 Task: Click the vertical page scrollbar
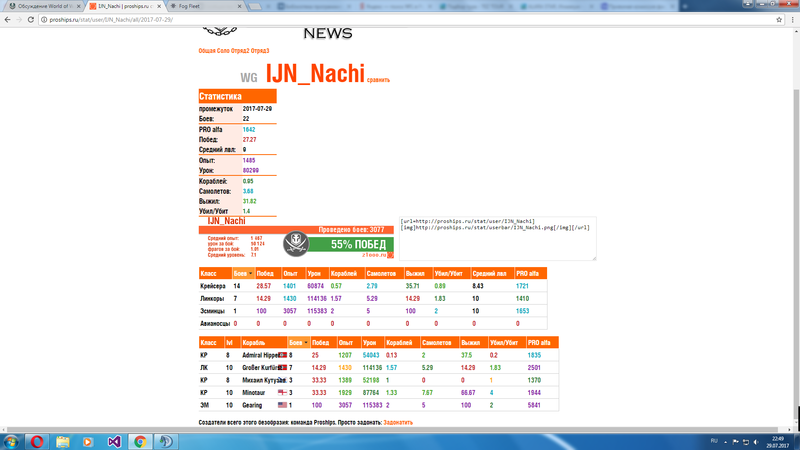[x=796, y=255]
